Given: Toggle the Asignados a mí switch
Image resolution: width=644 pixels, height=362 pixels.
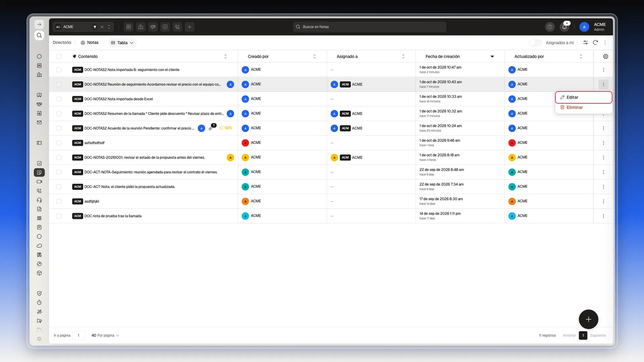Looking at the screenshot, I should point(535,43).
